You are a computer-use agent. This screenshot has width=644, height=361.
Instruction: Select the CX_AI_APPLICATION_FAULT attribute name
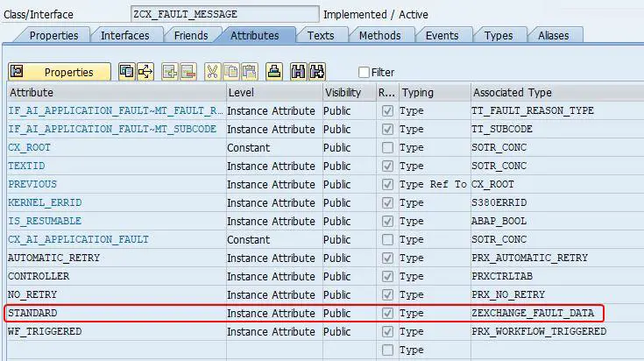(79, 239)
